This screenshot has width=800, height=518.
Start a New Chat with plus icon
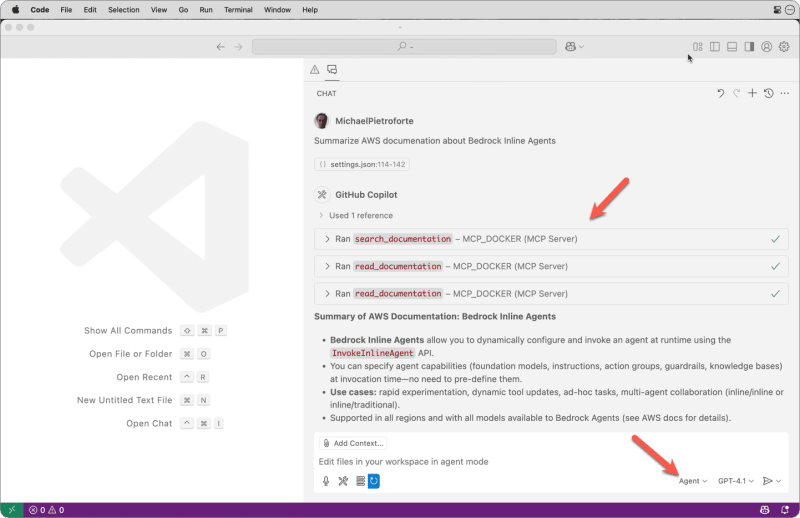tap(752, 93)
